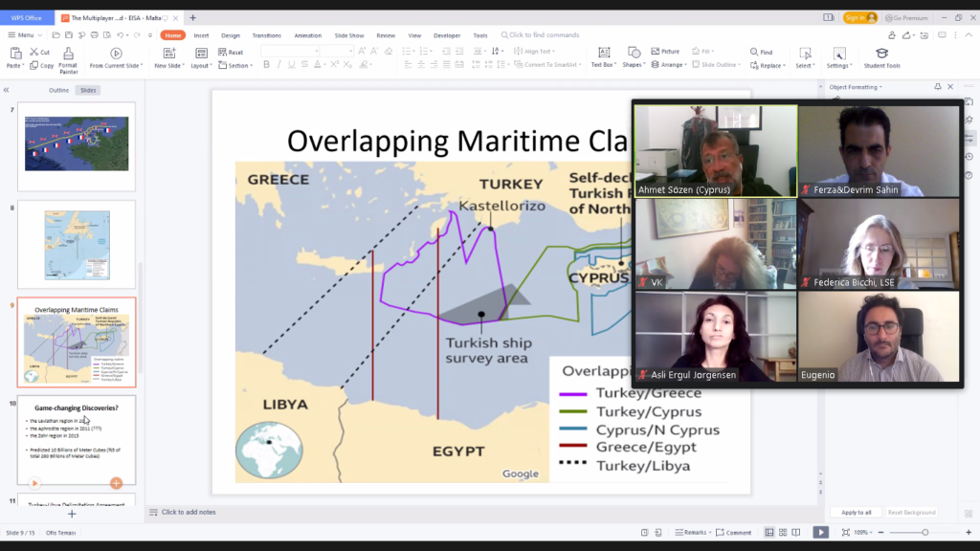Toggle Bold formatting
Screen dimensions: 980x551
[266, 64]
